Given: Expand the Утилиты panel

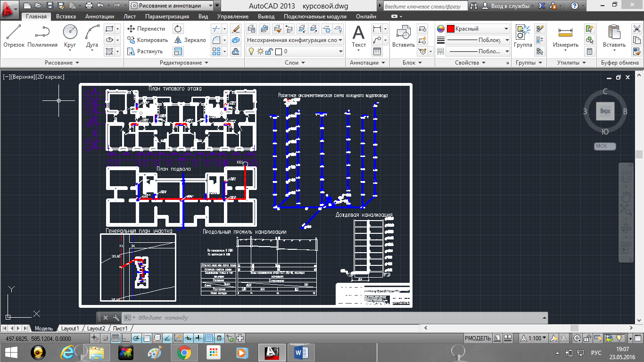Looking at the screenshot, I should (571, 63).
